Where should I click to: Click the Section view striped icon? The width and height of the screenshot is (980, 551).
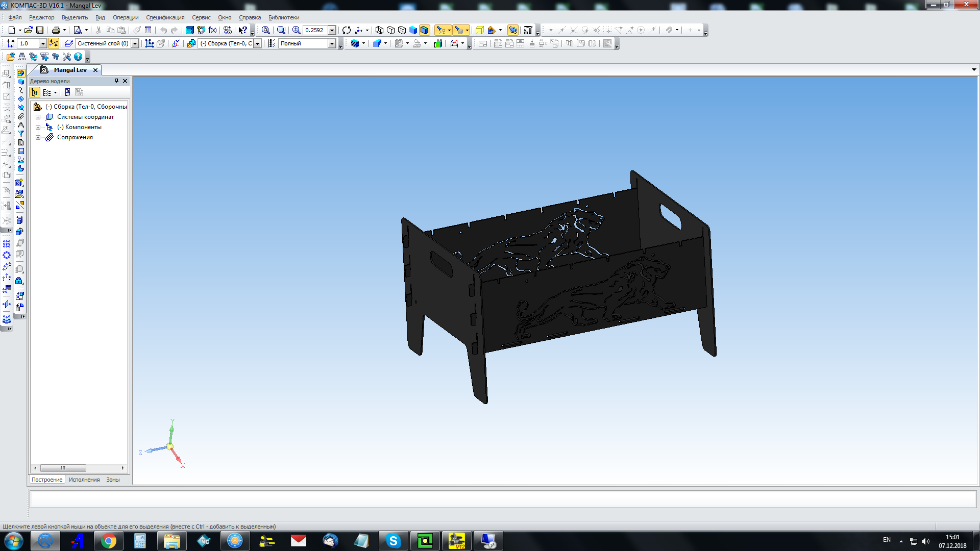[x=355, y=43]
